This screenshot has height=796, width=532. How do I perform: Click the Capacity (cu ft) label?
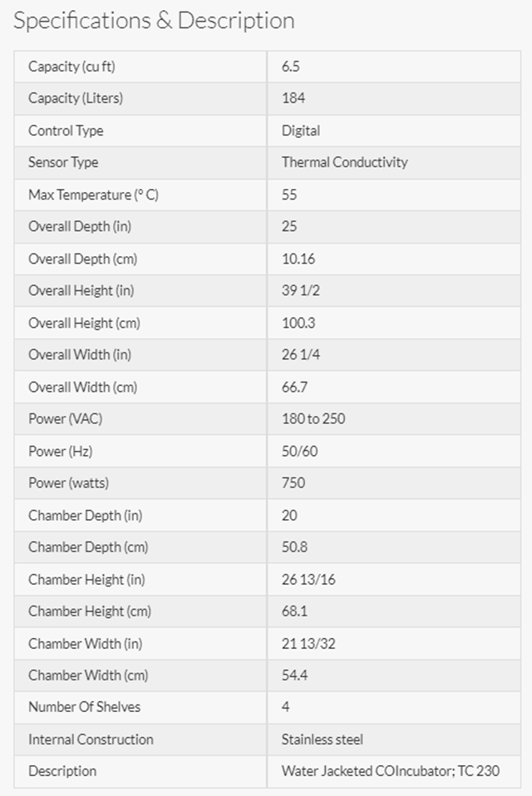pyautogui.click(x=76, y=67)
